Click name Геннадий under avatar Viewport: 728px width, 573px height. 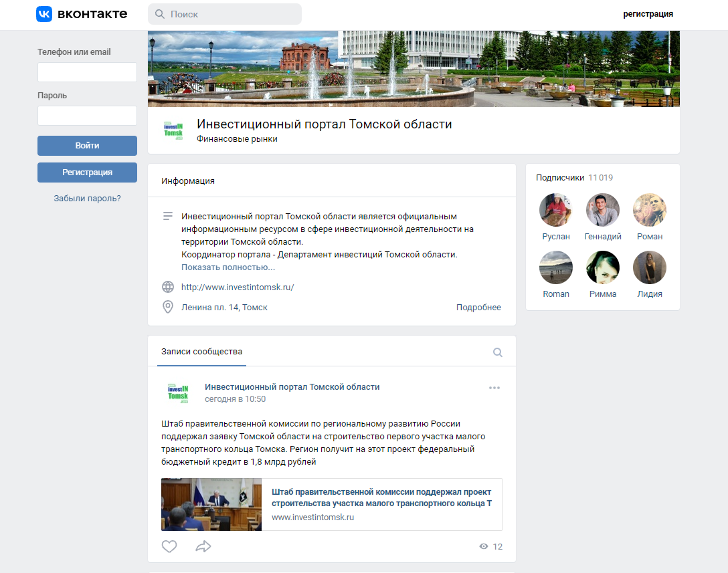tap(603, 237)
